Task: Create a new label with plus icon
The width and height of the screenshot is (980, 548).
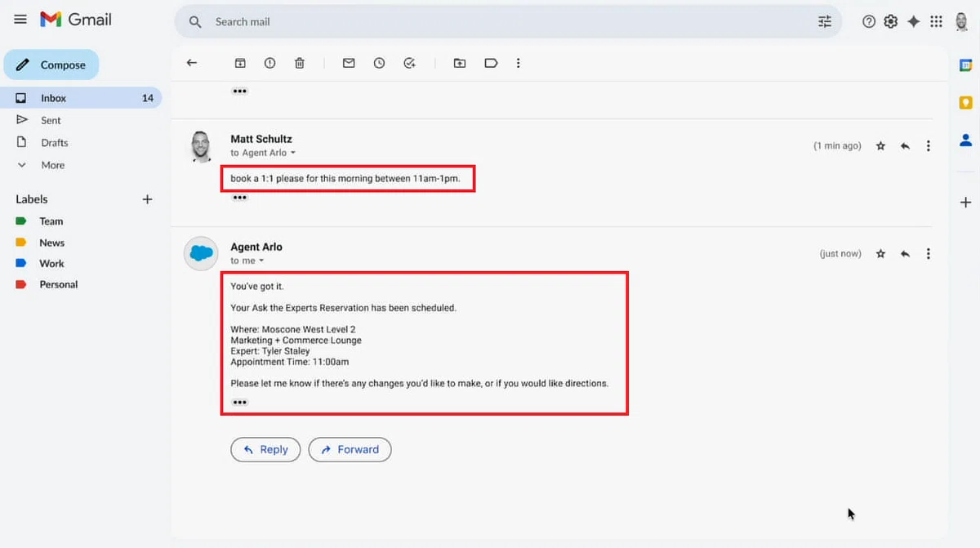Action: (147, 199)
